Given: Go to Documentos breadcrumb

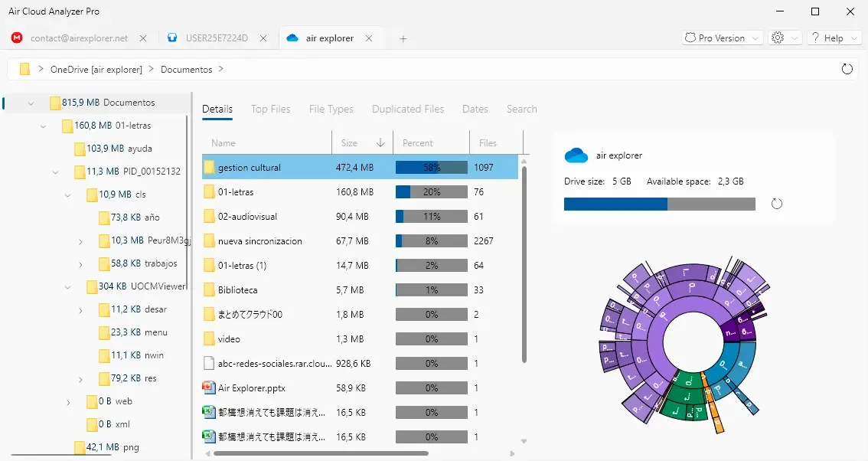Looking at the screenshot, I should tap(187, 69).
